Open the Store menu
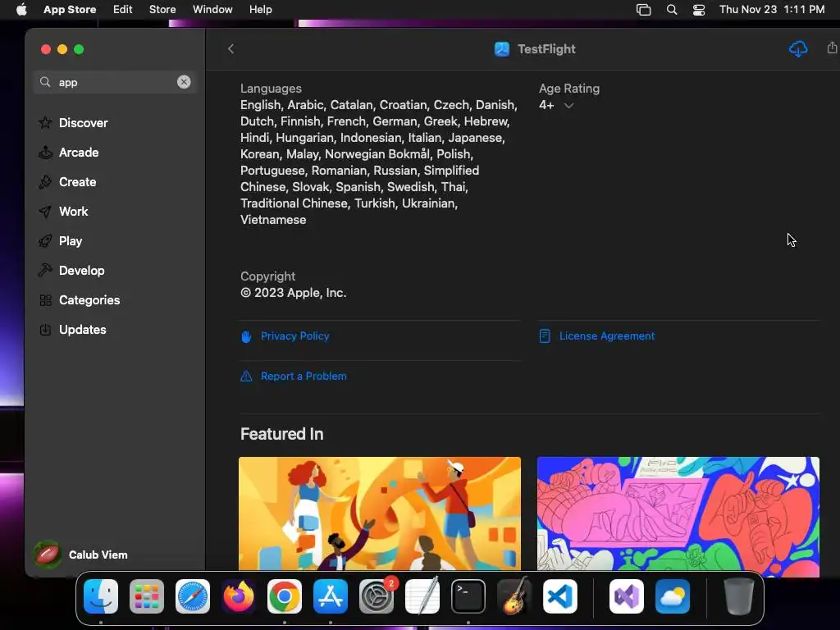This screenshot has height=630, width=840. (x=162, y=9)
